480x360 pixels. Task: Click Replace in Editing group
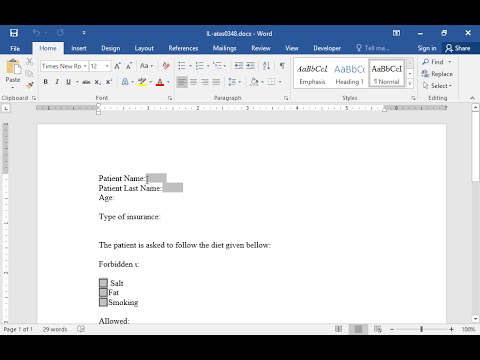[437, 74]
